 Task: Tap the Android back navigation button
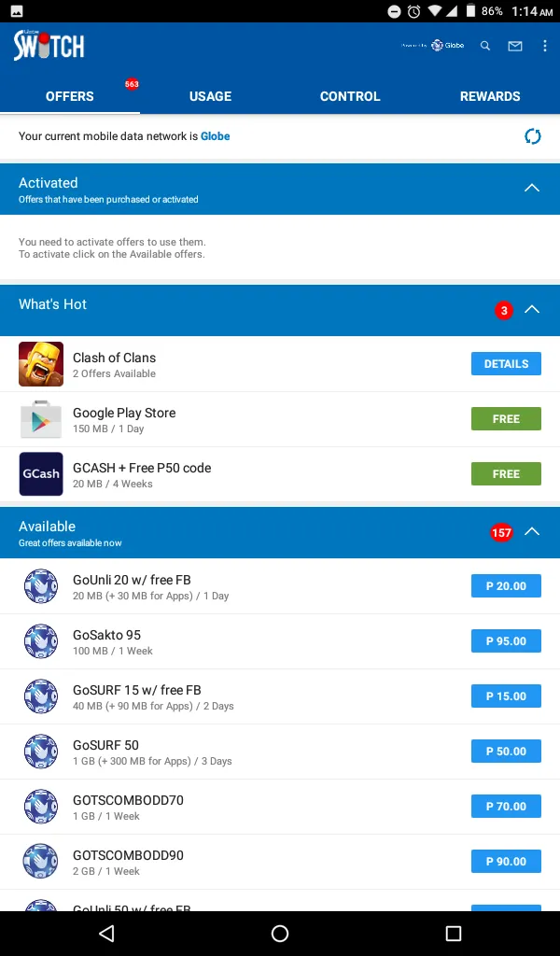point(106,933)
